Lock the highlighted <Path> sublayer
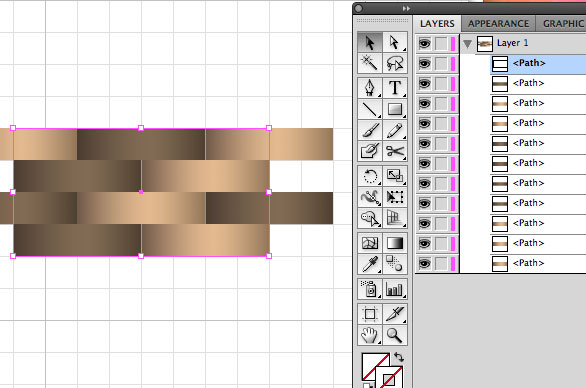This screenshot has height=388, width=586. tap(441, 63)
